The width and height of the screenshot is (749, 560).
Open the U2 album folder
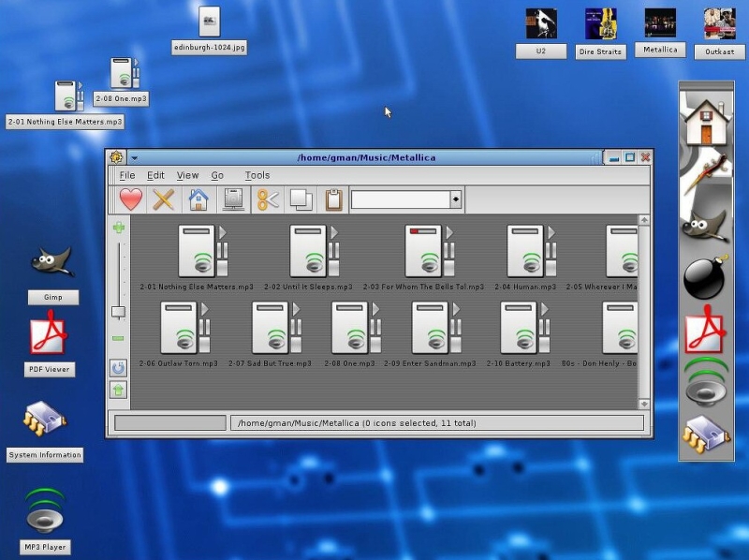pyautogui.click(x=541, y=23)
